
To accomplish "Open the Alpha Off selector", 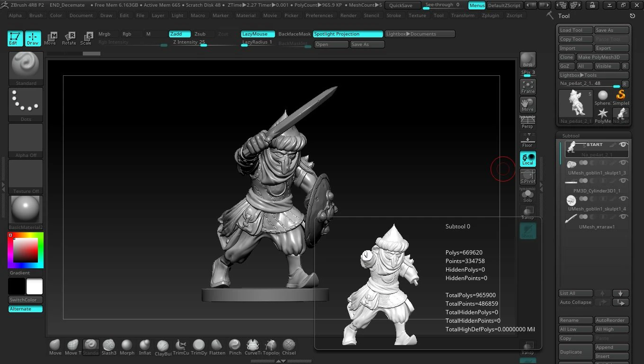I will point(26,141).
